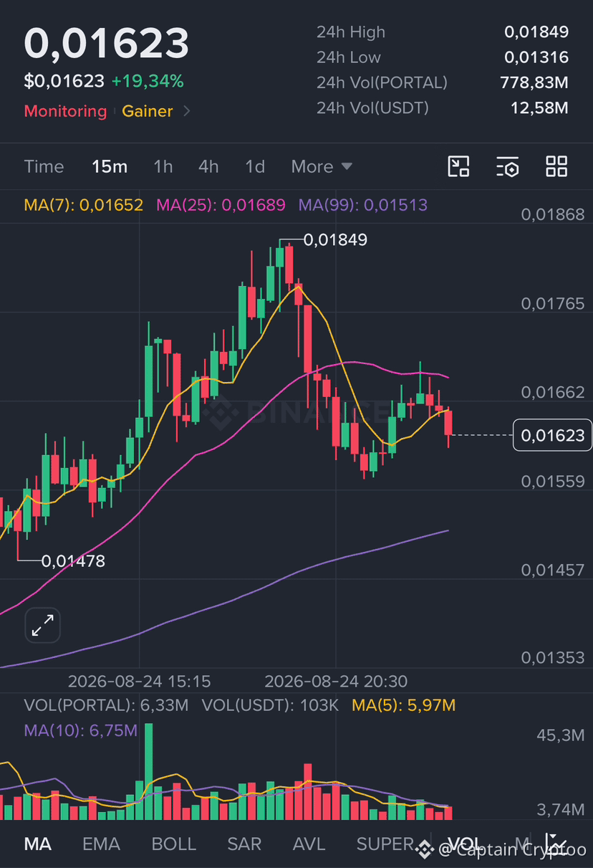The width and height of the screenshot is (593, 868).
Task: Expand chart to fullscreen with arrows icon
Action: [43, 626]
